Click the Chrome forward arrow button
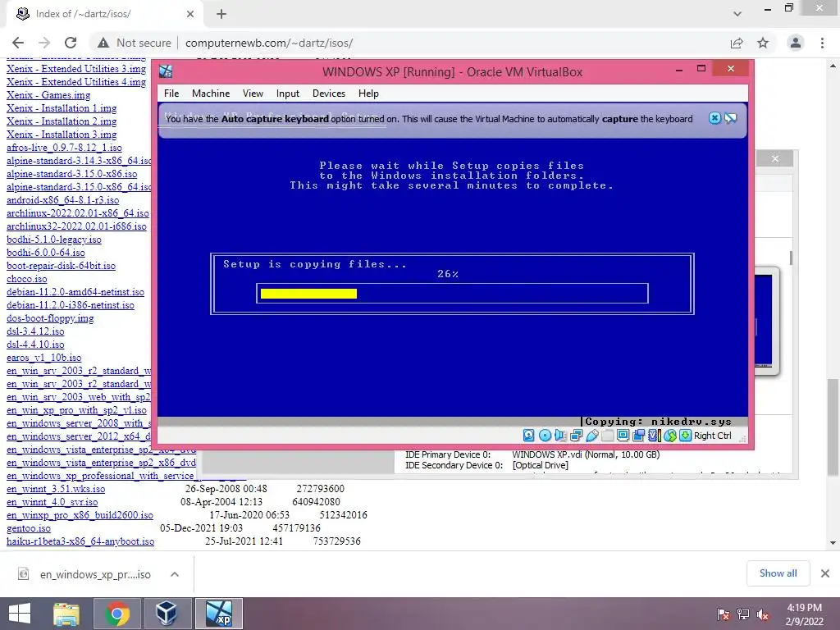The image size is (840, 630). [44, 43]
